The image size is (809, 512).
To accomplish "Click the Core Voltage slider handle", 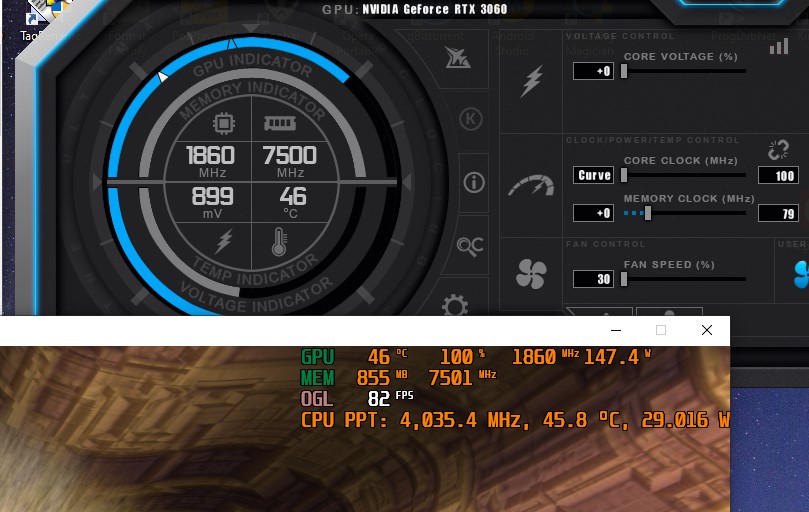I will click(624, 71).
